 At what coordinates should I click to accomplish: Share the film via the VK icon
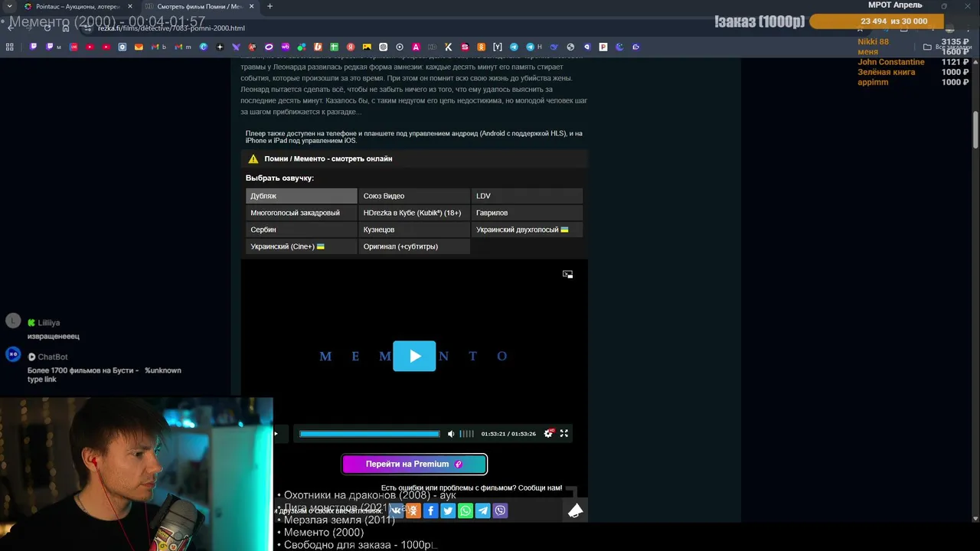396,510
